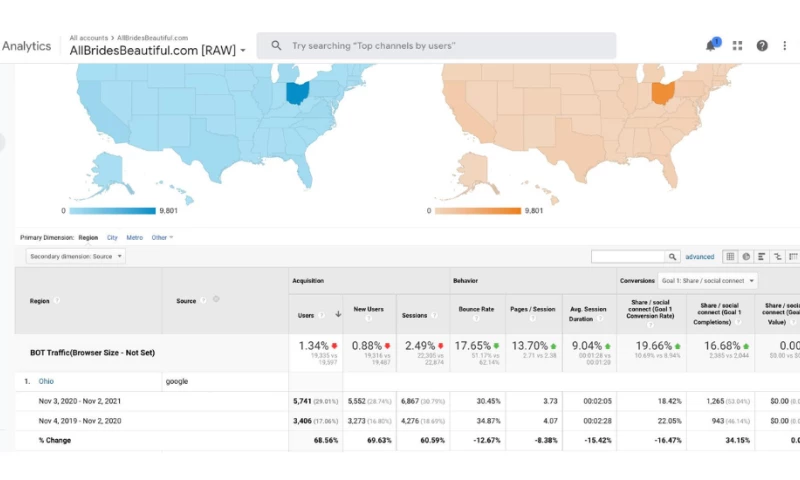Open the three-dot more options menu

click(787, 46)
